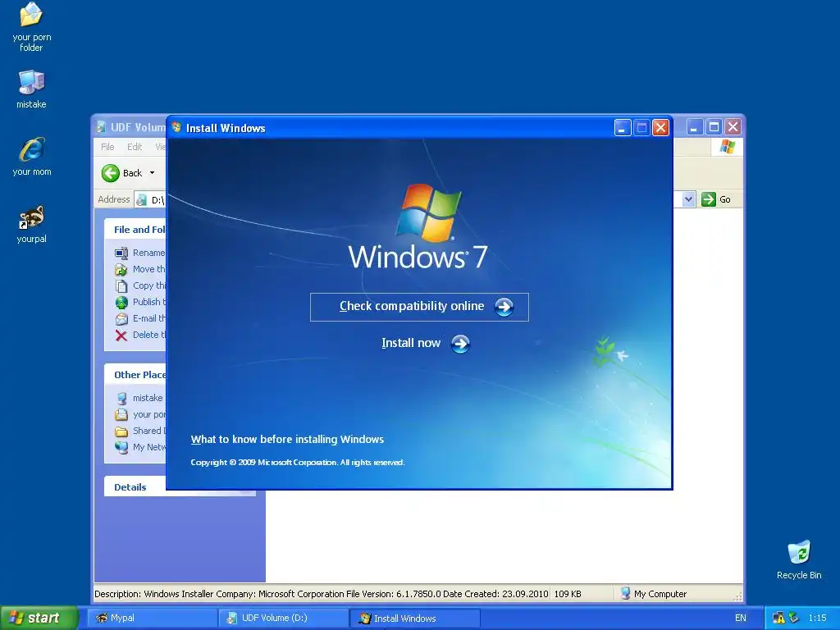Close the UDF Volume Explorer window
Screen dimensions: 840x630
[733, 127]
